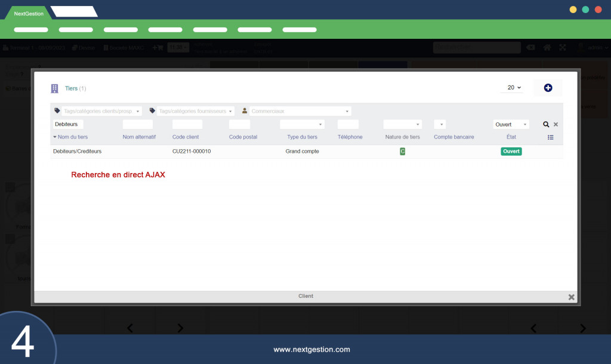Image resolution: width=611 pixels, height=364 pixels.
Task: Sort by État column header
Action: 511,137
